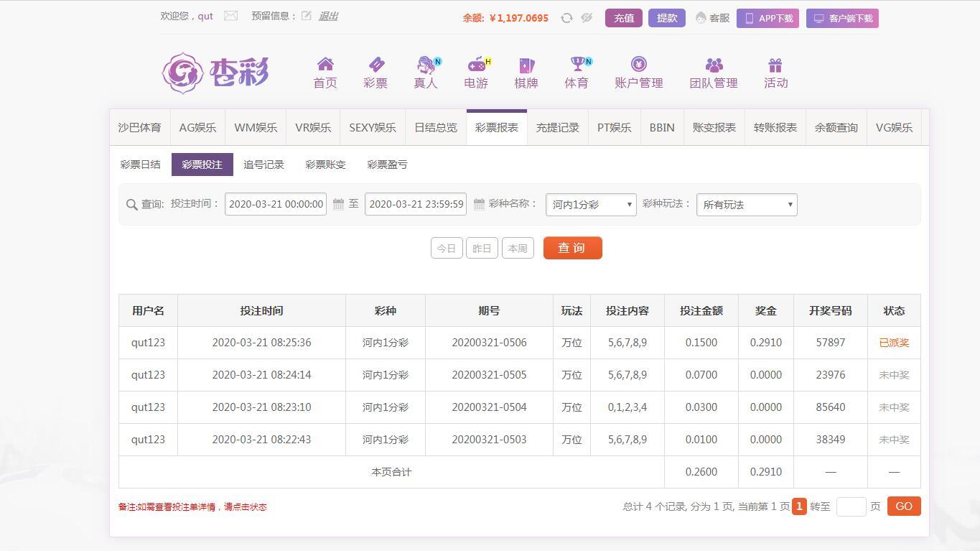980x551 pixels.
Task: Open the 电游 game controller icon
Action: (476, 65)
